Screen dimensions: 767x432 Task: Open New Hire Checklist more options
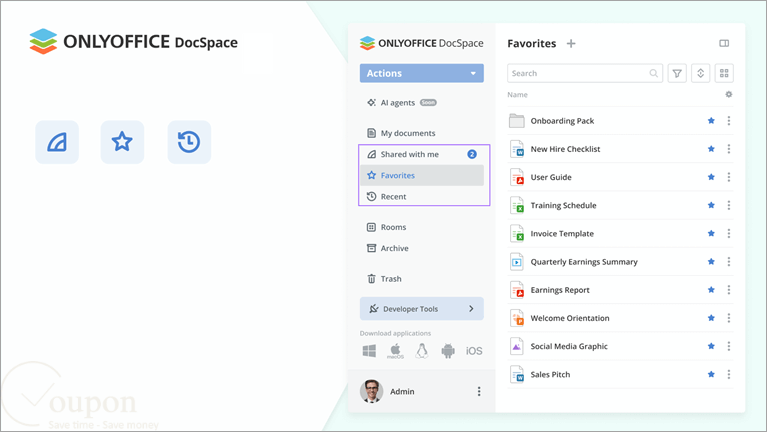click(728, 149)
